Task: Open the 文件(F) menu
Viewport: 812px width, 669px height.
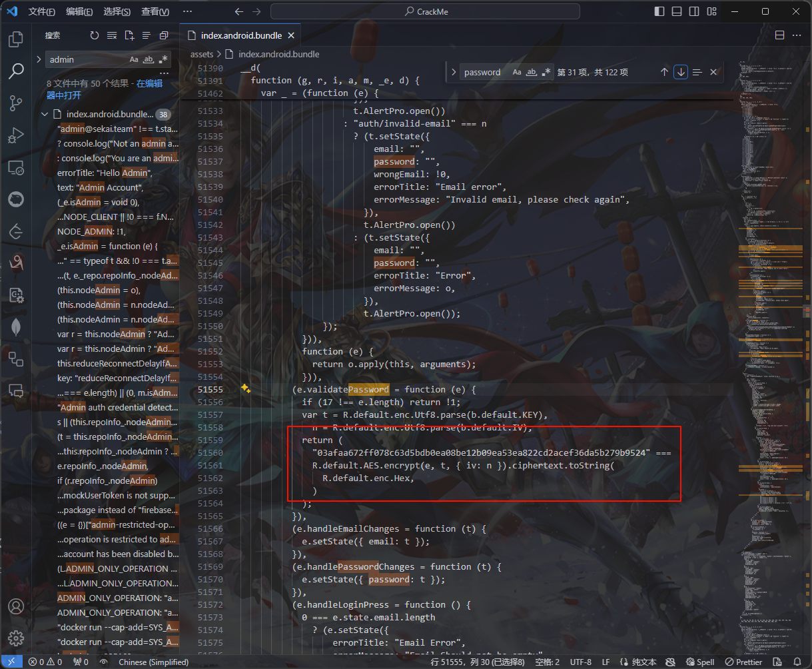Action: pyautogui.click(x=41, y=11)
